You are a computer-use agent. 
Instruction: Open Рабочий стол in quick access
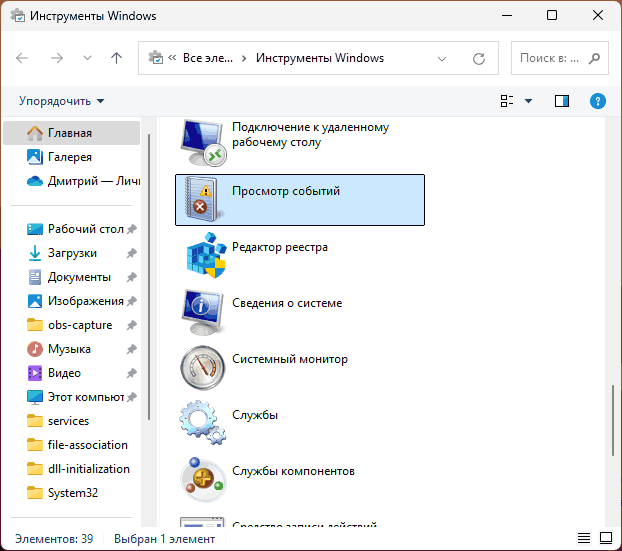click(71, 229)
